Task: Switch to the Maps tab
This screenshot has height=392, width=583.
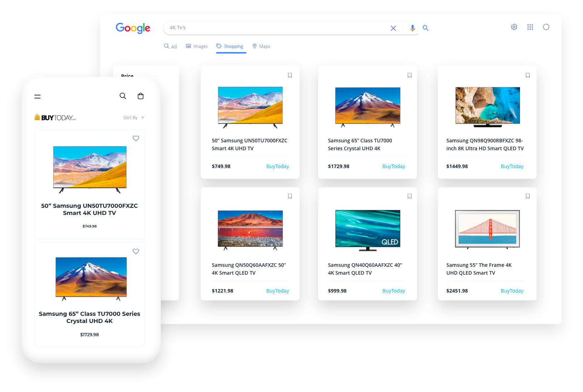Action: pyautogui.click(x=261, y=46)
